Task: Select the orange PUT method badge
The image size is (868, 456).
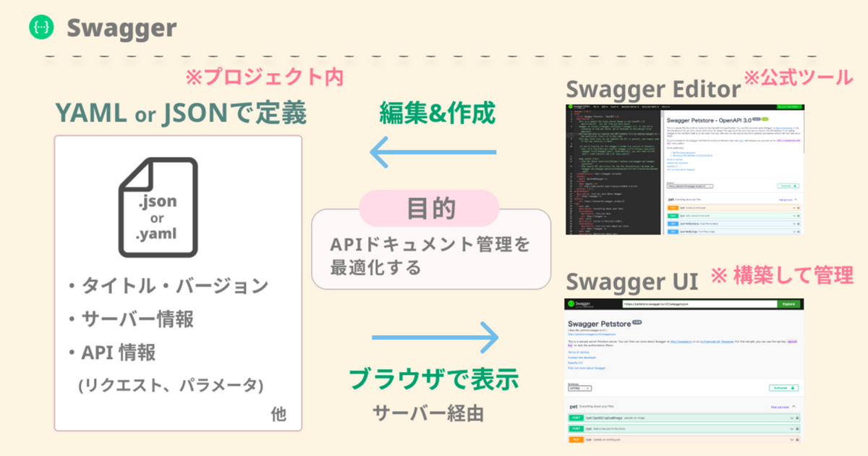Action: pyautogui.click(x=576, y=439)
